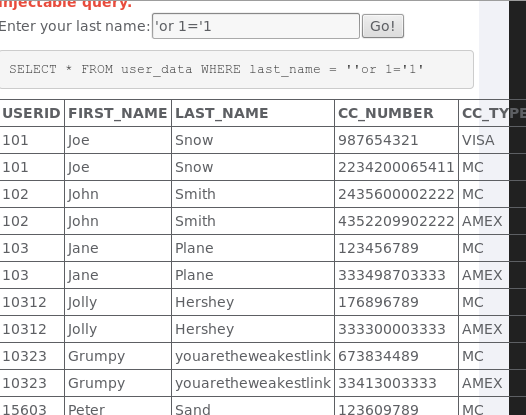Click youaretheweakestlink in the 673834489 row
Viewport: 526px width, 415px height.
coord(253,356)
